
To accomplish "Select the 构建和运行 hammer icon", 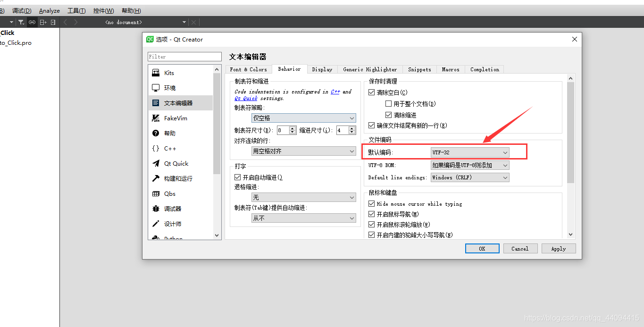I will [156, 178].
